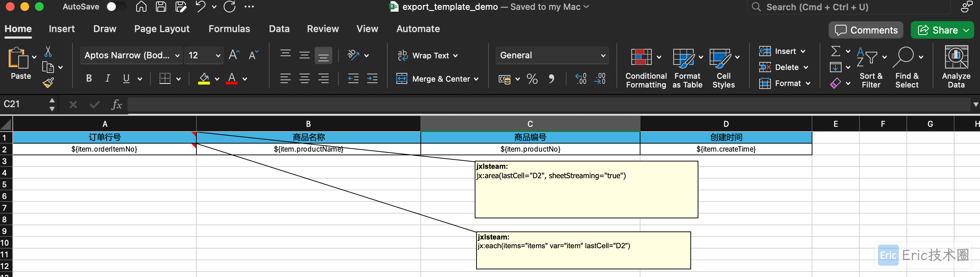
Task: Decrease indent
Action: coord(353,79)
